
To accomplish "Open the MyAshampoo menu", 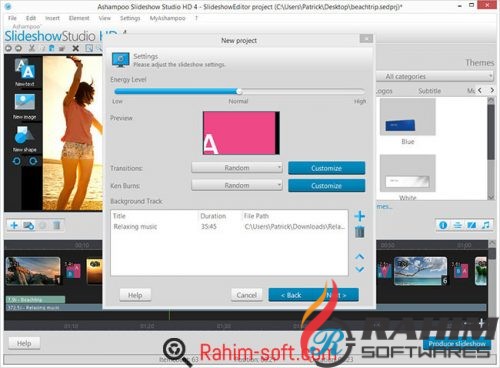I will pyautogui.click(x=167, y=18).
